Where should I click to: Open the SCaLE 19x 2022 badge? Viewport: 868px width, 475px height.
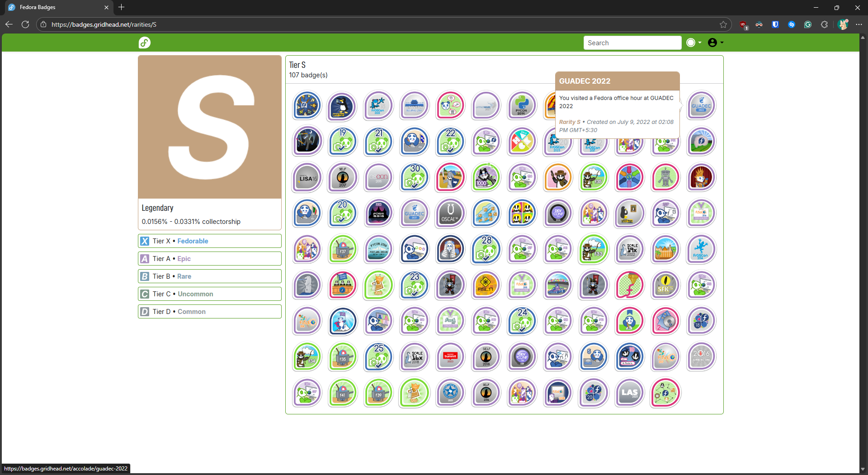click(629, 249)
